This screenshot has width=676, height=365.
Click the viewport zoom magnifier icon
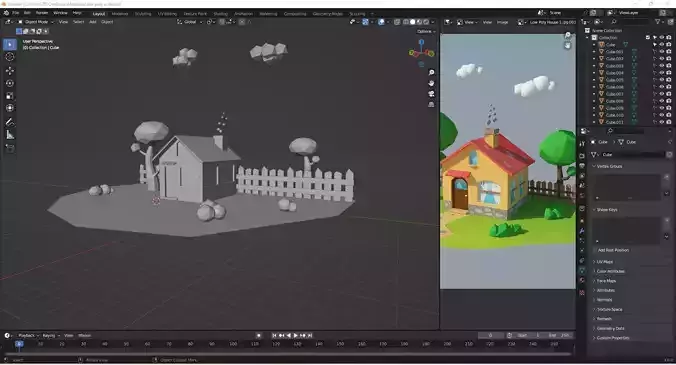click(431, 72)
